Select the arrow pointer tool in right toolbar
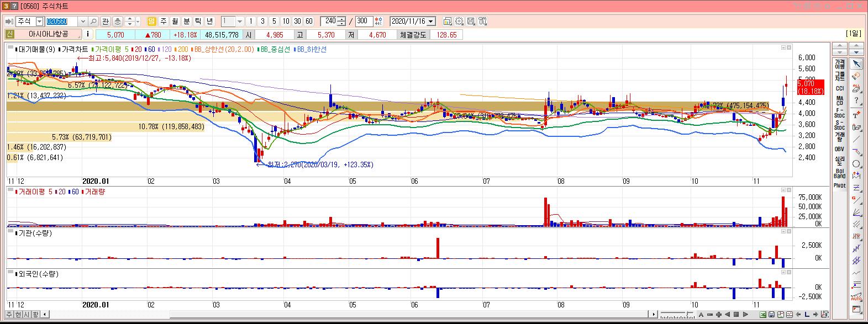The width and height of the screenshot is (868, 324). point(856,63)
